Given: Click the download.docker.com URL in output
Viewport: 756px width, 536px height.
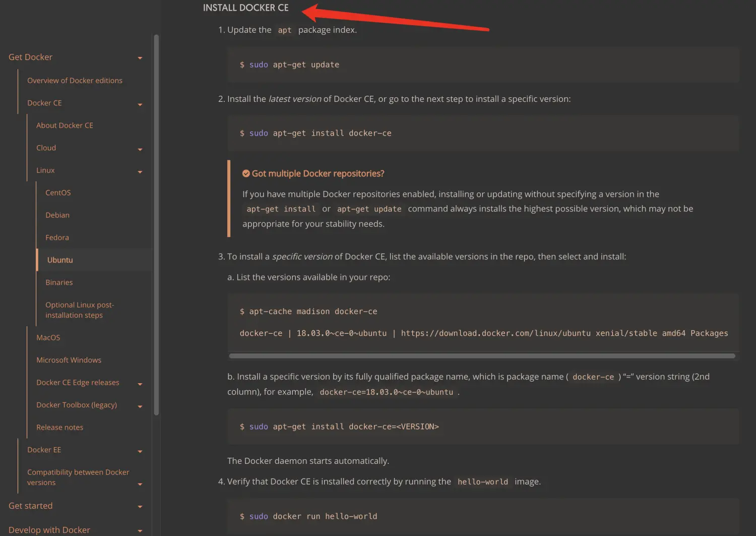Looking at the screenshot, I should coord(496,333).
